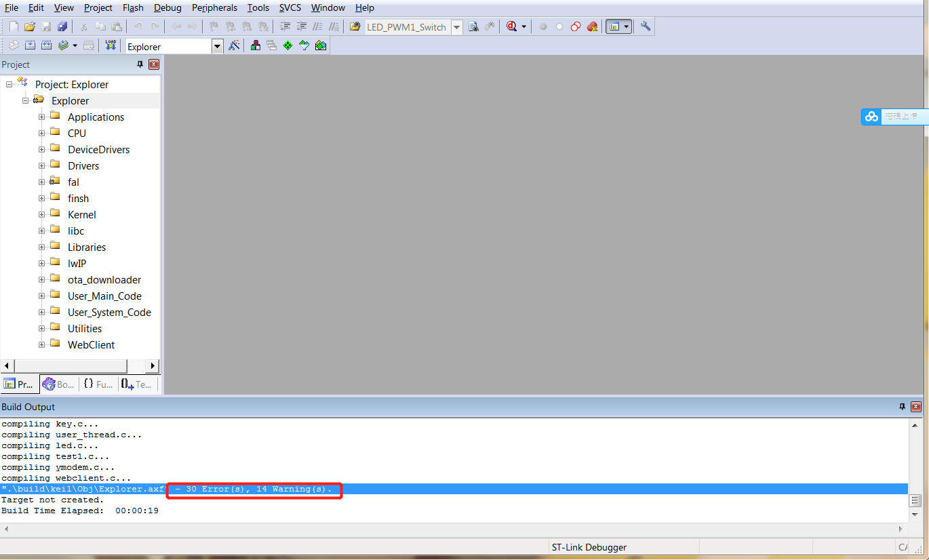Click the Select Software Packs icon
Viewport: 929px width, 560px height.
click(304, 45)
